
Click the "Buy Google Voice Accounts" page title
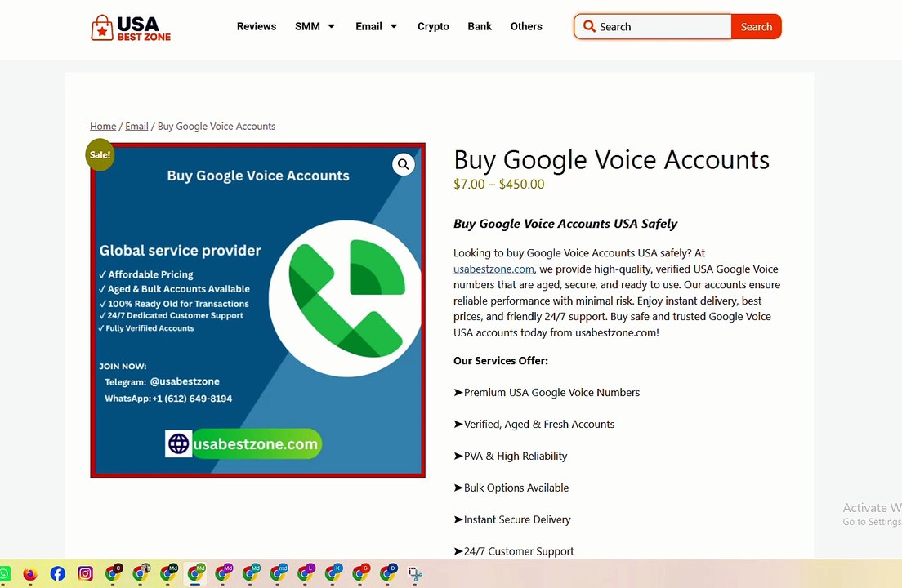[x=611, y=160]
